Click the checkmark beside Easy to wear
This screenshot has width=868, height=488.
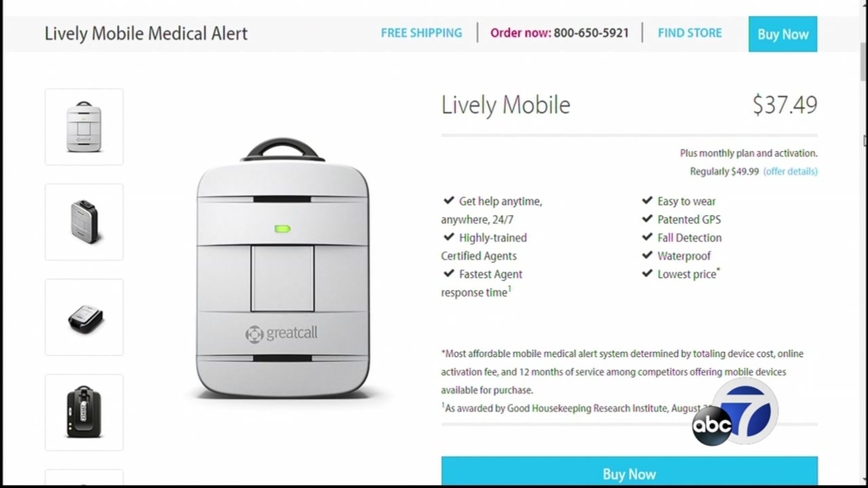[x=647, y=200]
